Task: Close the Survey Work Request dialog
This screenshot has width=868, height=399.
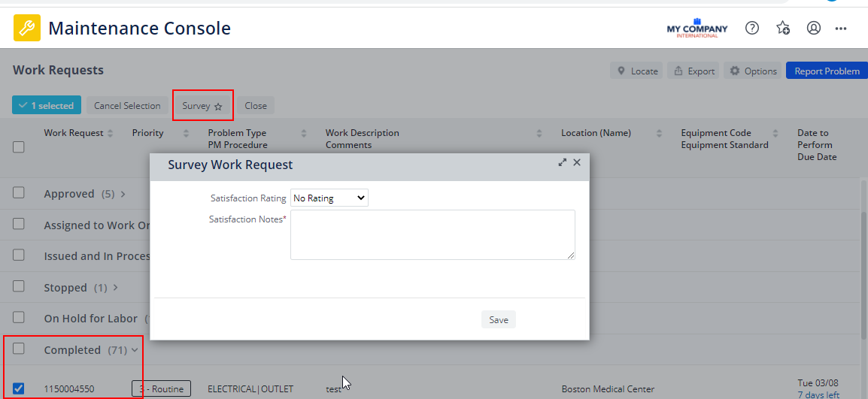Action: click(x=577, y=162)
